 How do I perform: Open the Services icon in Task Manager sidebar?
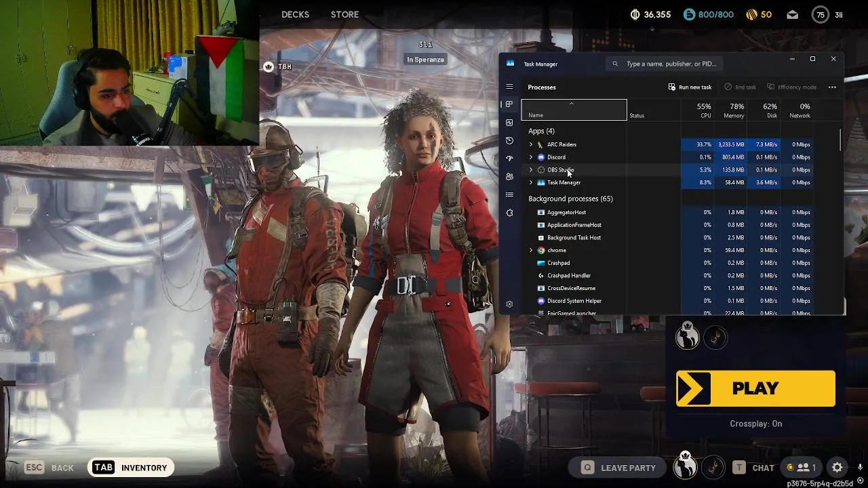point(509,213)
